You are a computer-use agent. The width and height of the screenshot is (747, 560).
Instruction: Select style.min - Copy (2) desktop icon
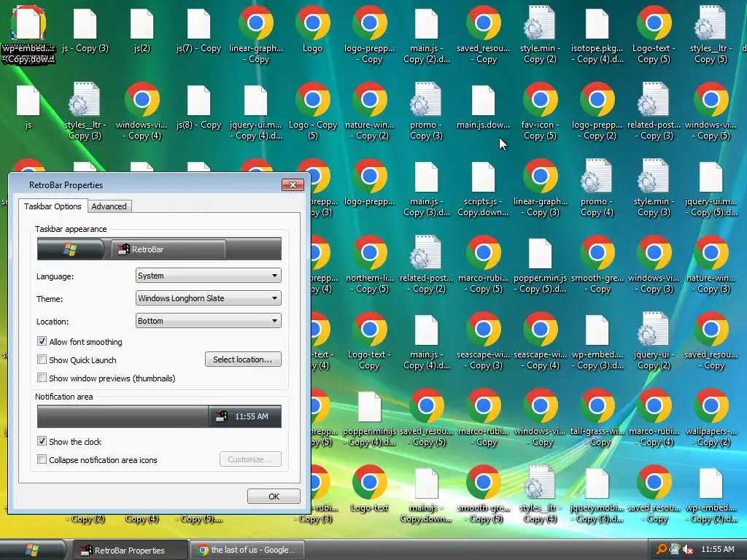tap(541, 34)
